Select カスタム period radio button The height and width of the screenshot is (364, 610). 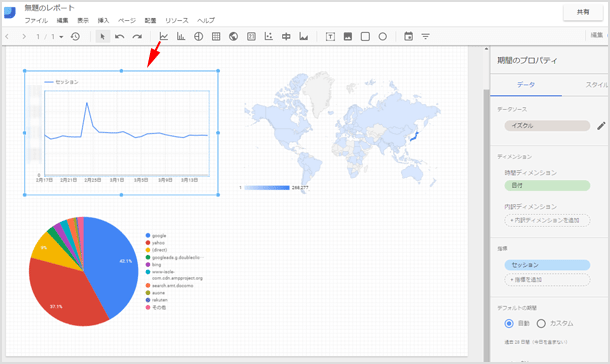[541, 323]
